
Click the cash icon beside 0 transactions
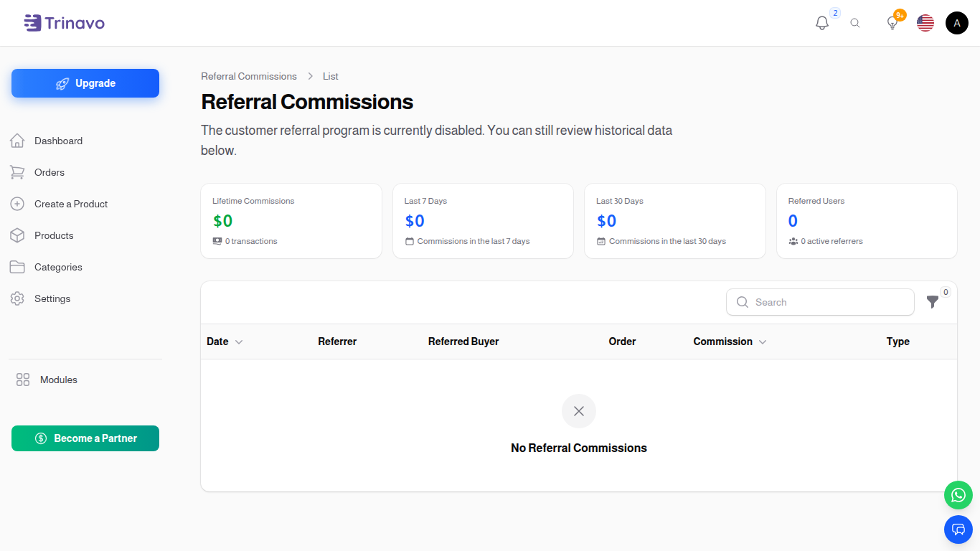coord(217,241)
